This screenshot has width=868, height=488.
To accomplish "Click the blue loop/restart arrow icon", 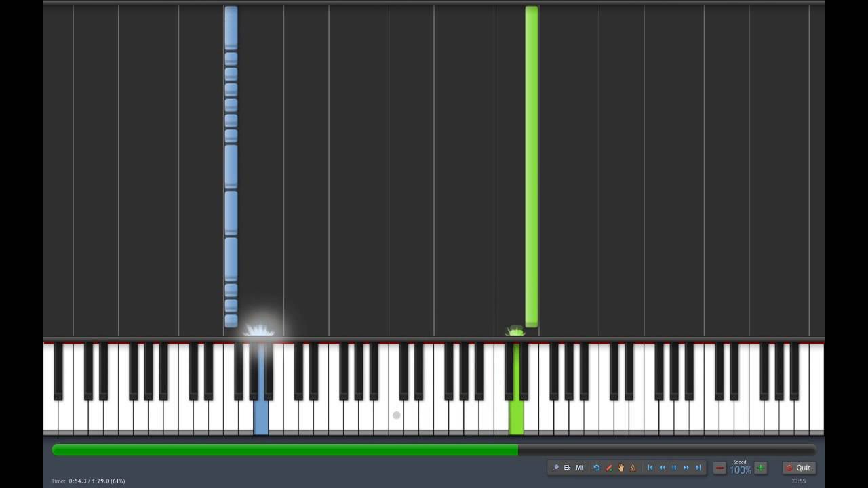I will 597,468.
